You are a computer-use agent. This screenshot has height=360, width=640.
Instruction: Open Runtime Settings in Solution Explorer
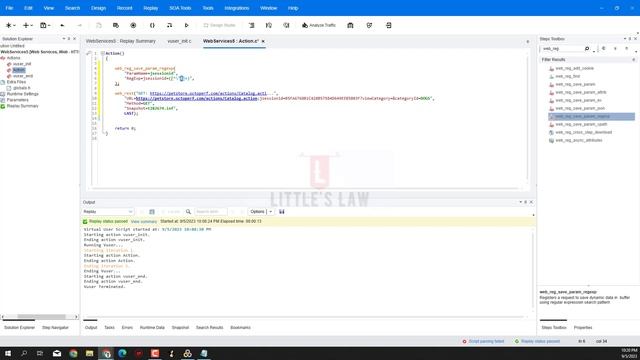coord(22,94)
